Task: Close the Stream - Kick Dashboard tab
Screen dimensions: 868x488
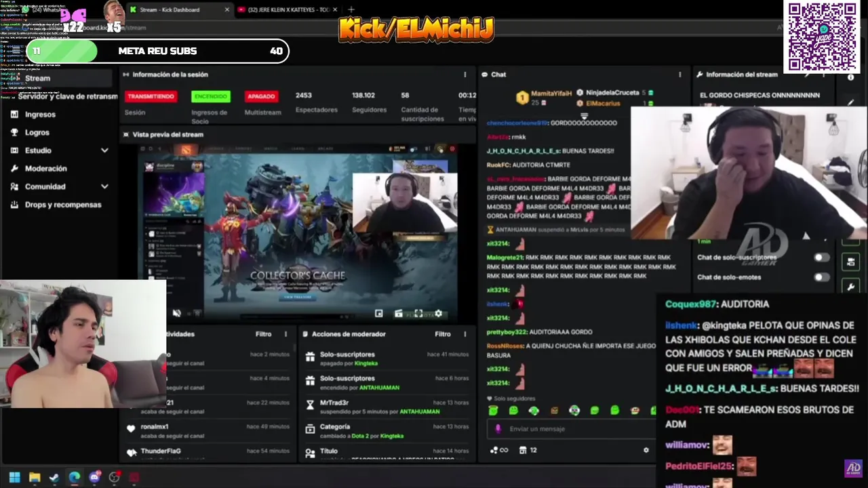Action: coord(227,9)
